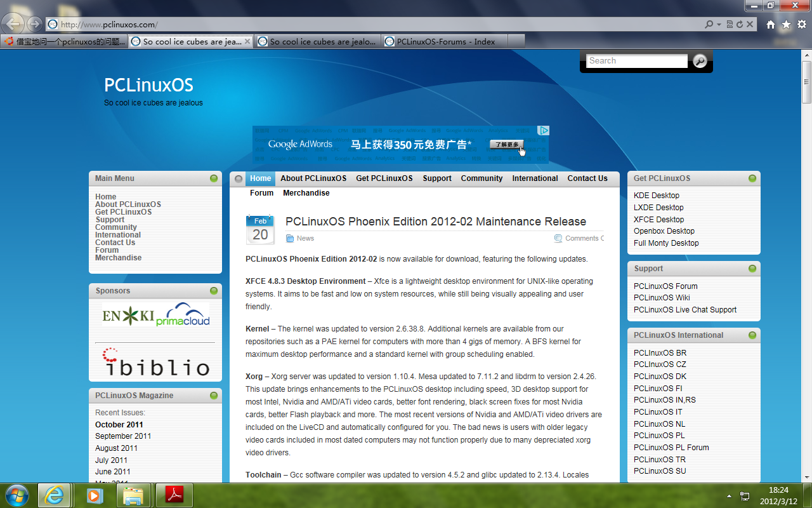Click the site Search text box
This screenshot has width=812, height=508.
[x=637, y=61]
